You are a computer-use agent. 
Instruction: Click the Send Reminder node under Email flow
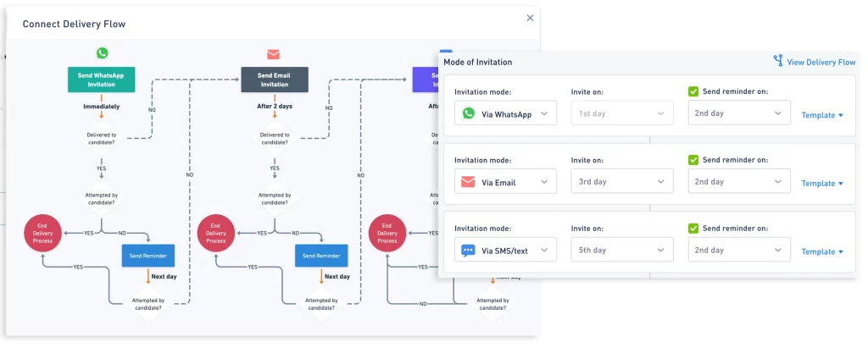[x=321, y=256]
